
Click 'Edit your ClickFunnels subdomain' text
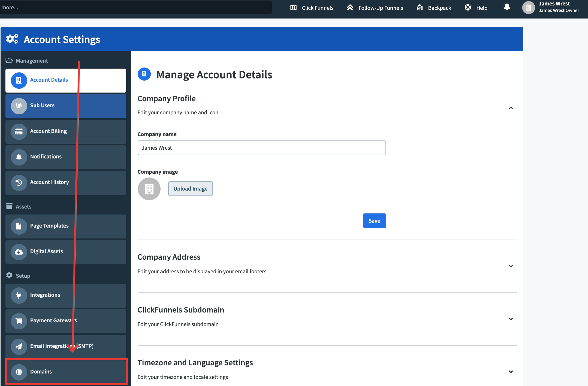click(x=178, y=324)
